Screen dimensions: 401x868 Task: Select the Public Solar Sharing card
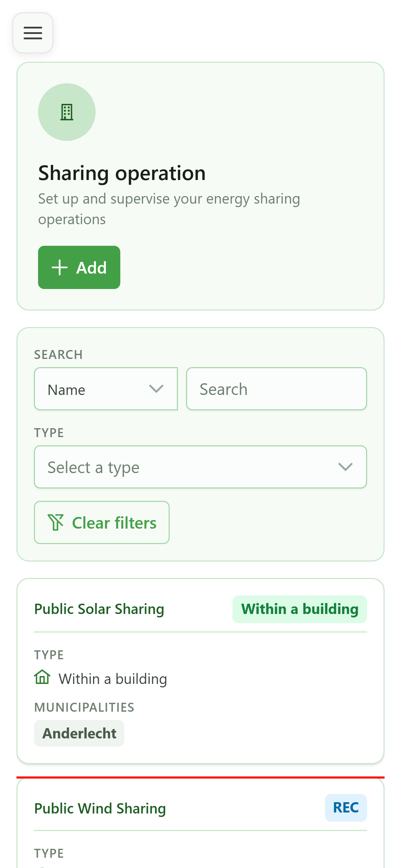200,671
